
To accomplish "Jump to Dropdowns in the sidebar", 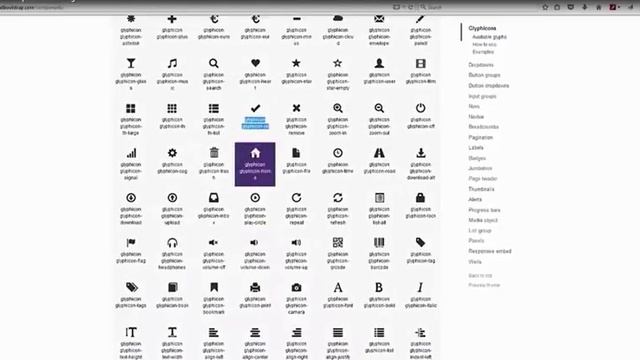I will [x=481, y=65].
